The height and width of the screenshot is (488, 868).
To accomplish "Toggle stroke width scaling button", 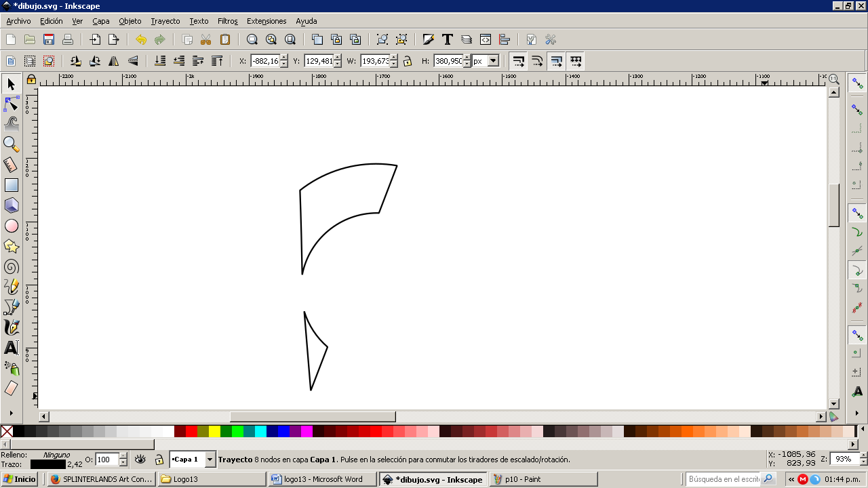I will pyautogui.click(x=518, y=61).
